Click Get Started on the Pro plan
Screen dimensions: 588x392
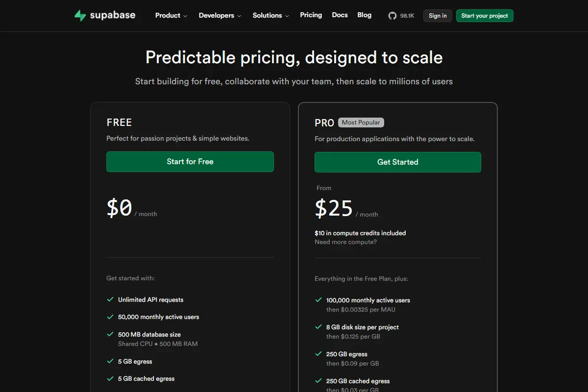(x=397, y=162)
